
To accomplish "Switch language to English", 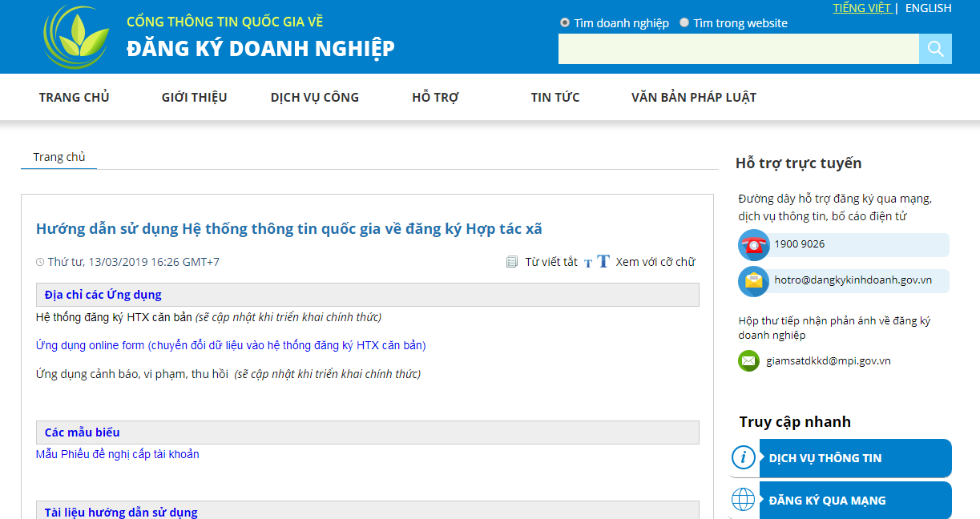I will point(928,8).
